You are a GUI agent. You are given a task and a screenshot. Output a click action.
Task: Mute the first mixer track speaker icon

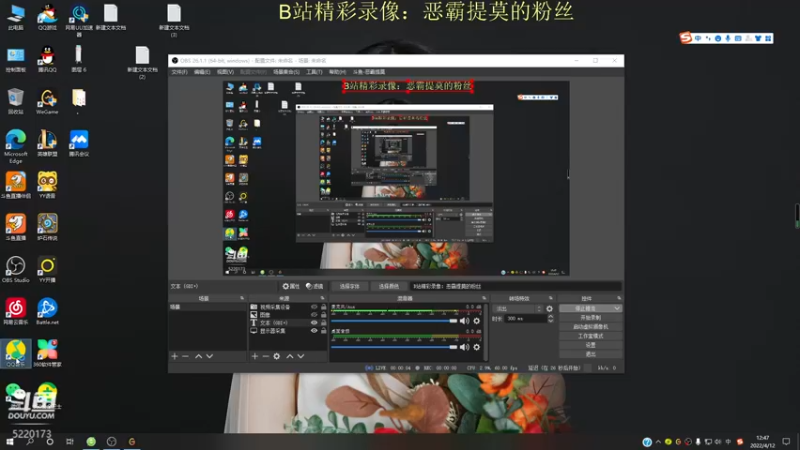pyautogui.click(x=464, y=321)
